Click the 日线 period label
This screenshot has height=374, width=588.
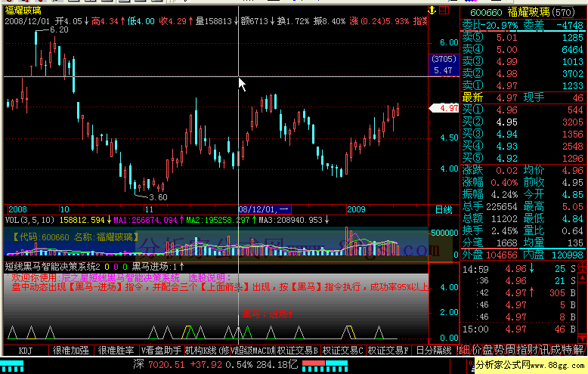(x=444, y=210)
